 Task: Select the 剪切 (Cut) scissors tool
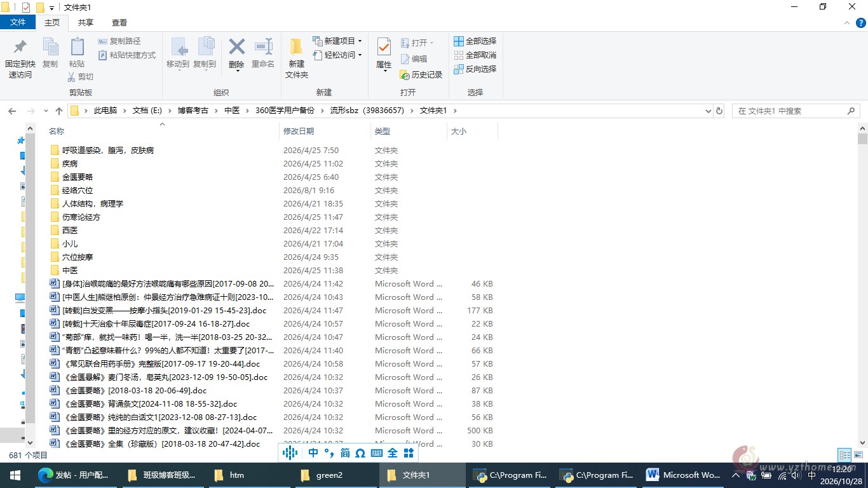[81, 77]
